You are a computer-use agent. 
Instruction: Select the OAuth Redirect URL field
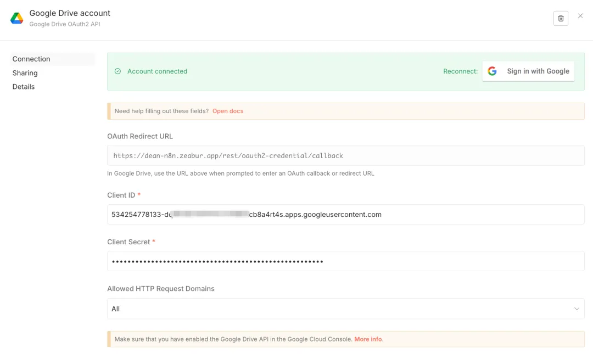click(346, 155)
